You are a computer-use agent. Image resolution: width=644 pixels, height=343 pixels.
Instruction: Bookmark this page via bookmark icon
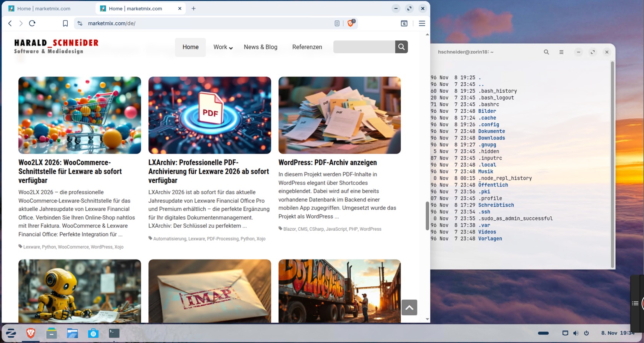[x=65, y=23]
